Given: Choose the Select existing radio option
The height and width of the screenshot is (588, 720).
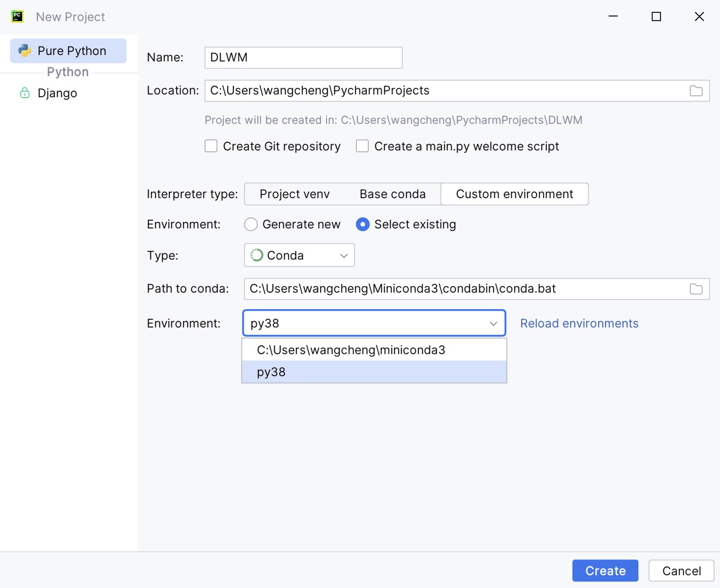Looking at the screenshot, I should coord(362,224).
